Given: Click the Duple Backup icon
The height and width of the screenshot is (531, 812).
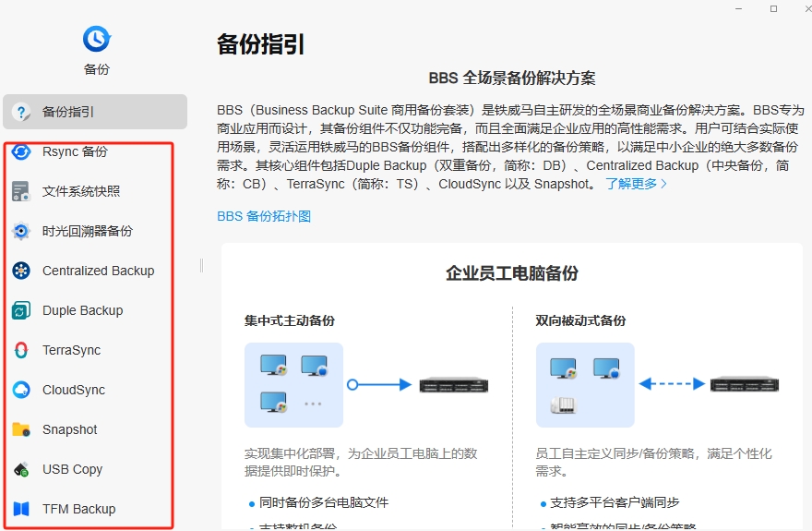Looking at the screenshot, I should pyautogui.click(x=21, y=310).
